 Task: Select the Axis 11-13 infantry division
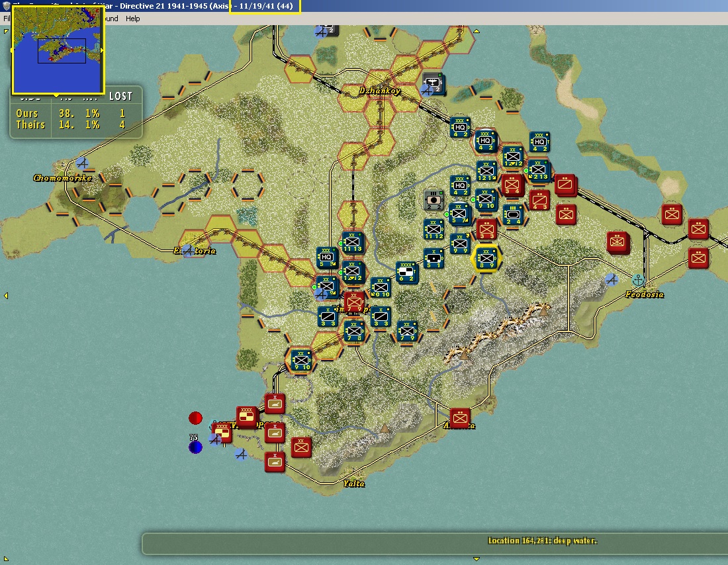coord(352,242)
